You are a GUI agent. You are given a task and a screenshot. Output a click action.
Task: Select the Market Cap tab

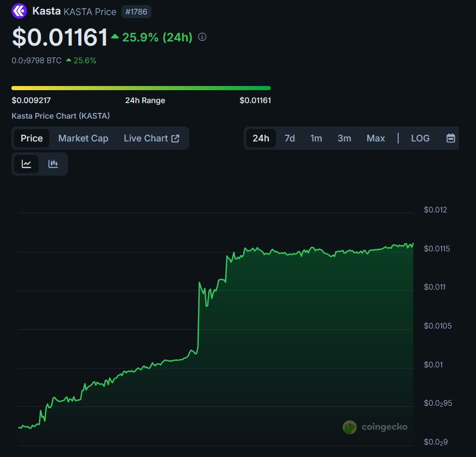pos(83,138)
